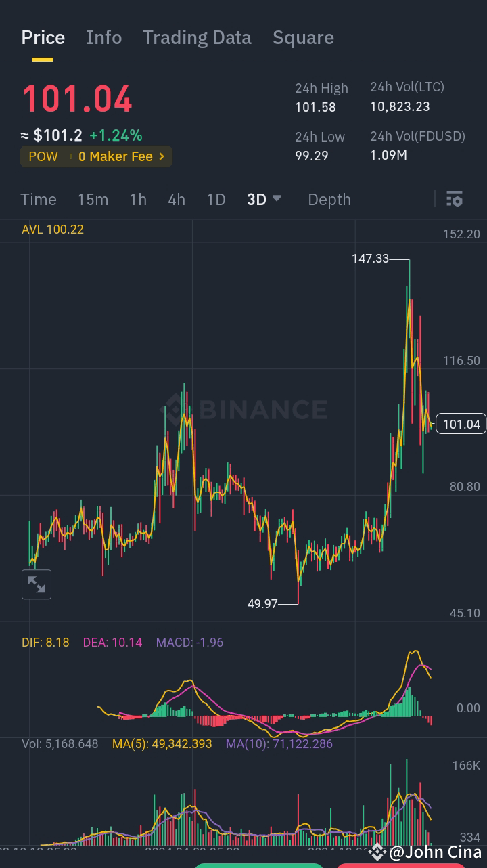Go to the Square tab

(303, 37)
